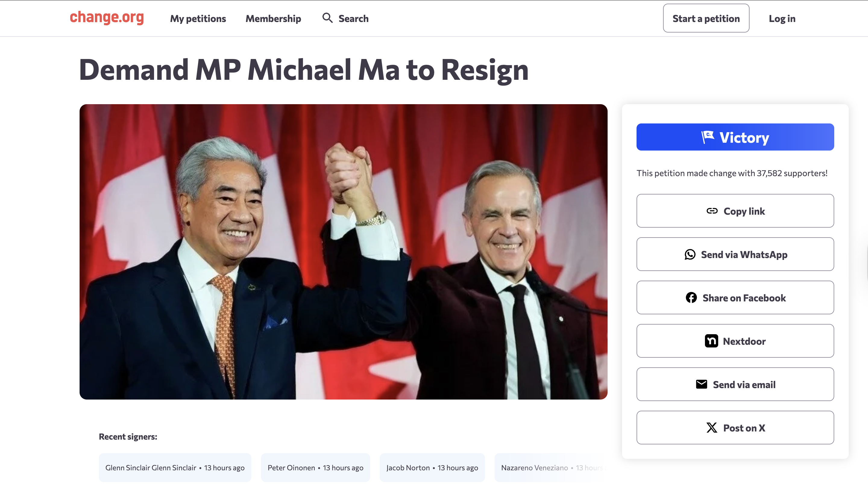
Task: Click the petition photo thumbnail
Action: (x=343, y=252)
